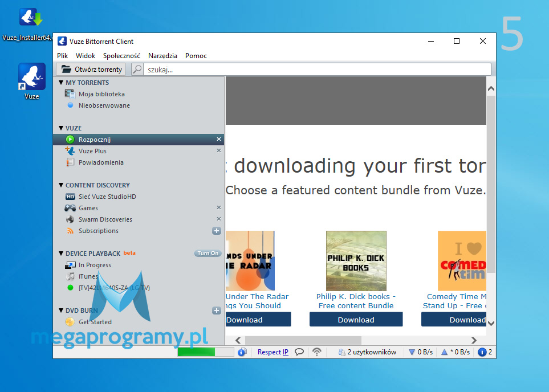549x392 pixels.
Task: Open Sieć Vuze StudioHD HD icon
Action: 70,197
